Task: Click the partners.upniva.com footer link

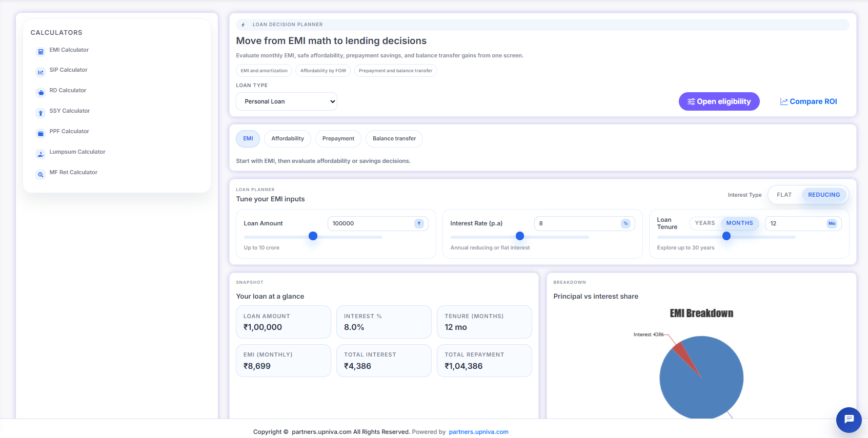Action: [x=478, y=432]
